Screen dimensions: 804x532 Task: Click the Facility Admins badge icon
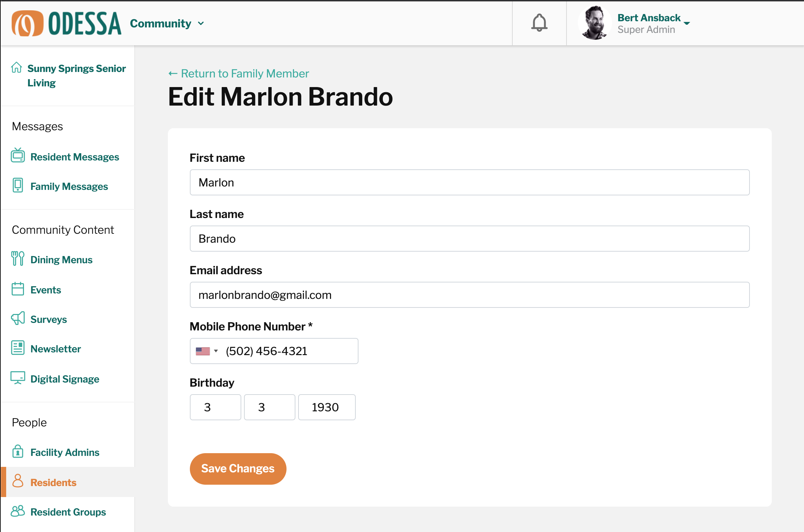point(18,451)
